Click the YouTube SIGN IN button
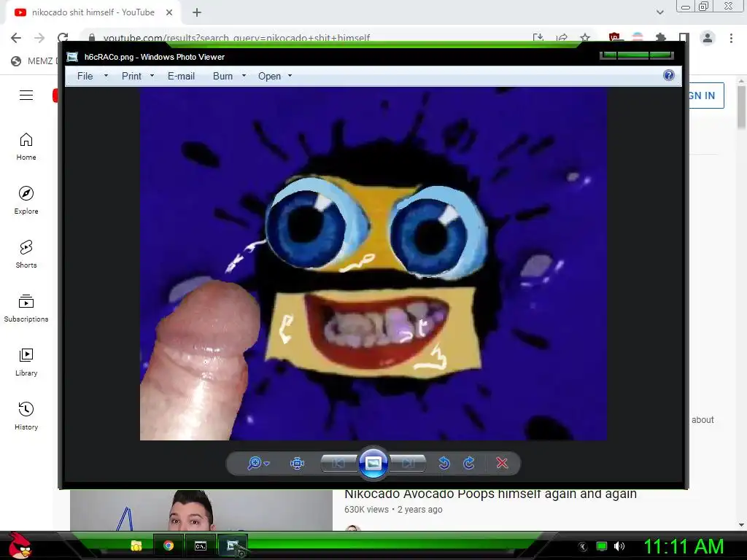This screenshot has width=747, height=560. pos(706,96)
